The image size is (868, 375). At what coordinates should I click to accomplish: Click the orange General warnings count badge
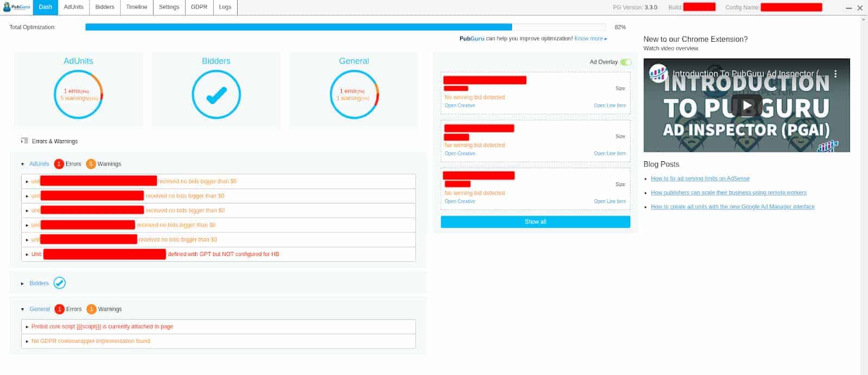91,309
